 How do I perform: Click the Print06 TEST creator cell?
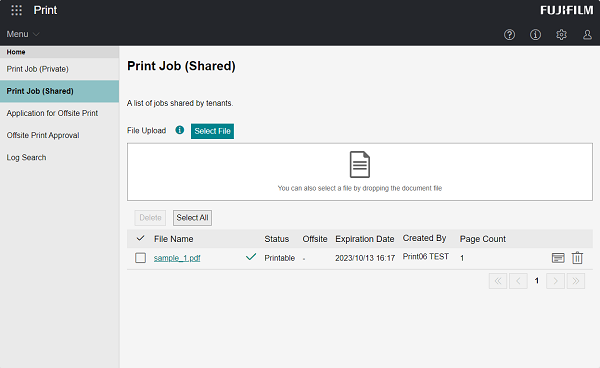426,257
